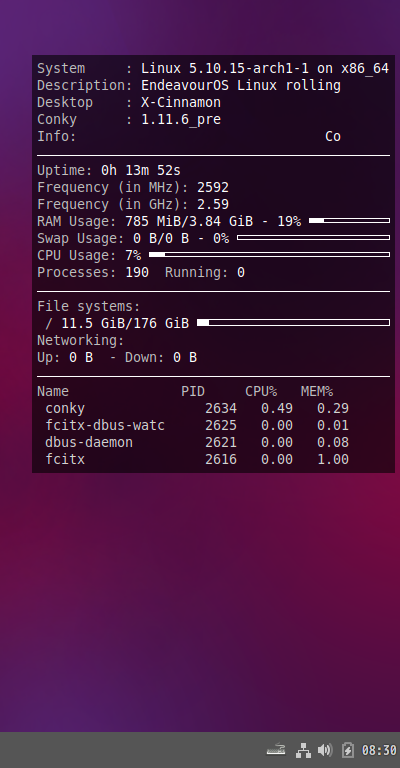Screen dimensions: 400x768
Task: Open the volume speaker tray icon
Action: point(325,750)
